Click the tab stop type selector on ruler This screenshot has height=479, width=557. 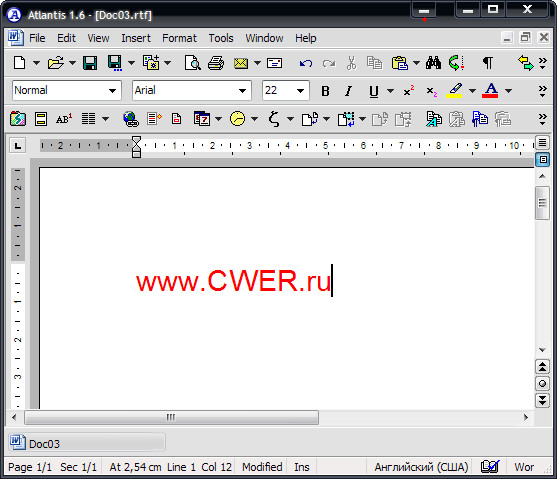click(17, 145)
